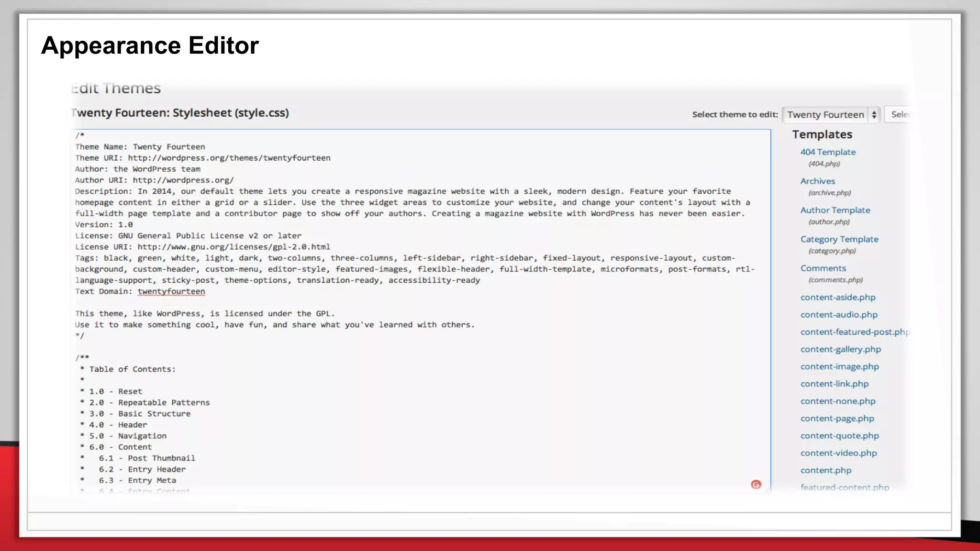Open the Author Template link
This screenshot has height=551, width=980.
tap(835, 210)
